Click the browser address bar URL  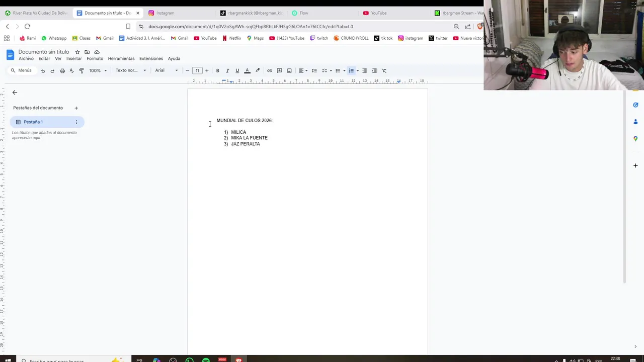pos(251,27)
